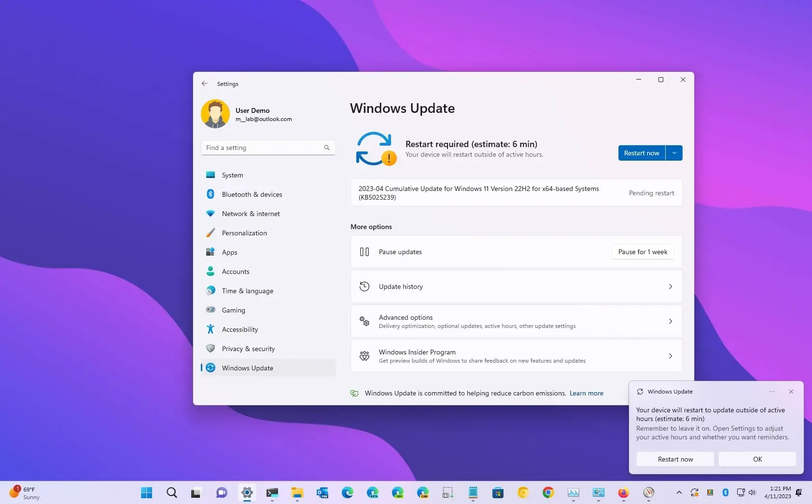Click Pause for 1 week button
The height and width of the screenshot is (504, 812).
point(643,252)
